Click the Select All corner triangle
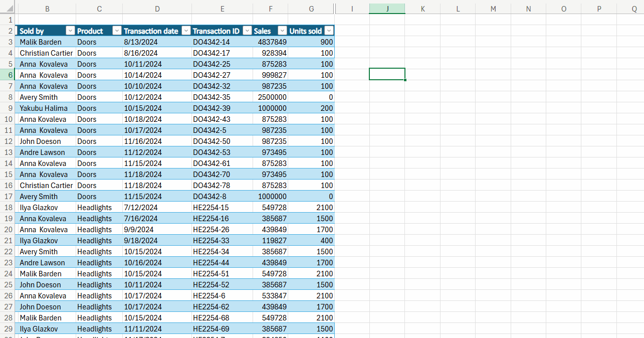 (8, 9)
